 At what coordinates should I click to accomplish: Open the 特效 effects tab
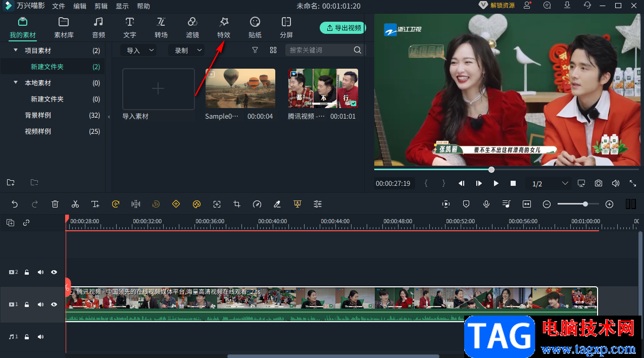click(224, 28)
